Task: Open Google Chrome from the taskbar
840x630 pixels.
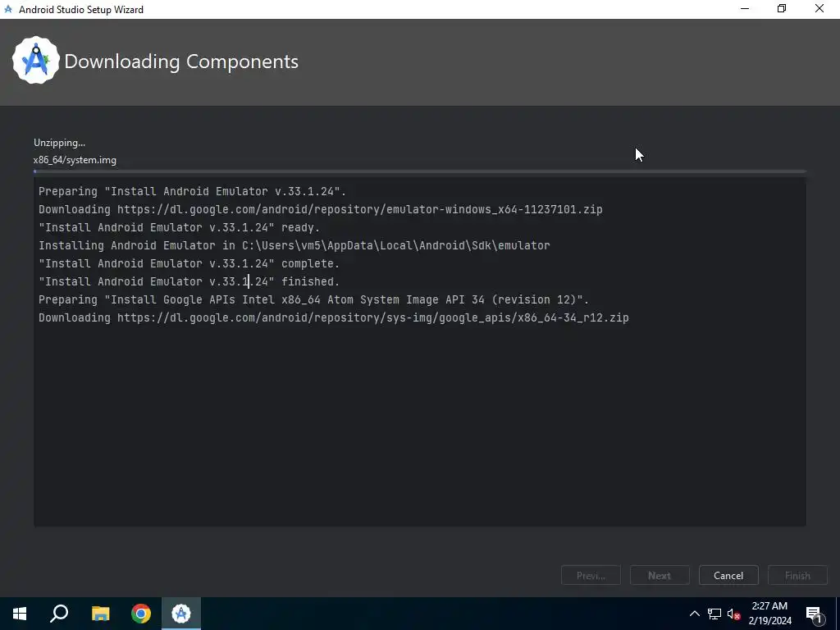Action: coord(141,614)
